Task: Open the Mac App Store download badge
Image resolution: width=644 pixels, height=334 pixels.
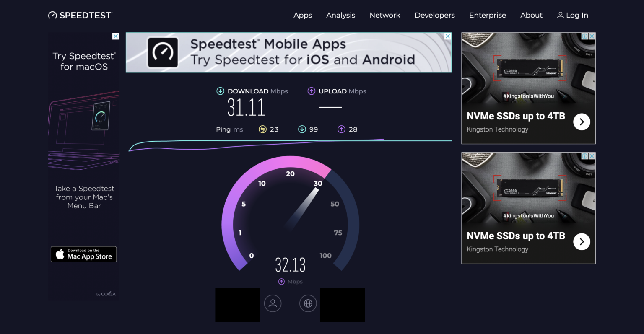Action: 83,254
